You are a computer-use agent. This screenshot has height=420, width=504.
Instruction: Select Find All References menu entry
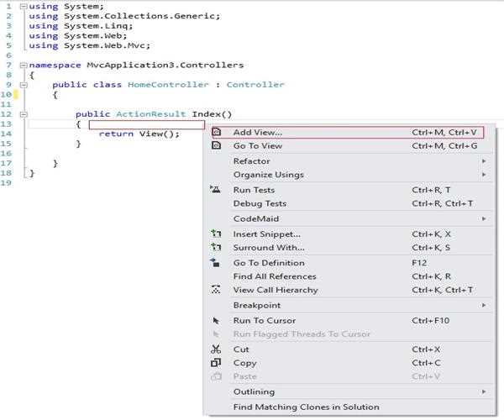pyautogui.click(x=275, y=276)
